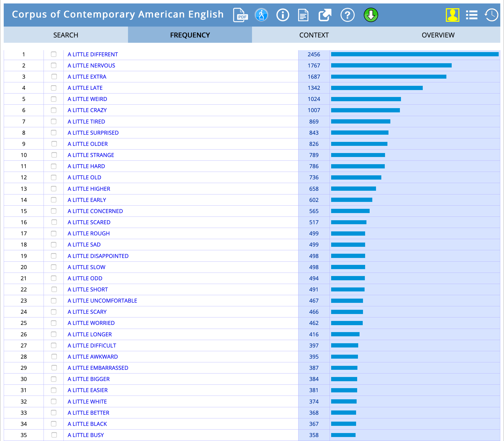Click the A LITTLE LONGER phrase
504x441 pixels.
[90, 334]
